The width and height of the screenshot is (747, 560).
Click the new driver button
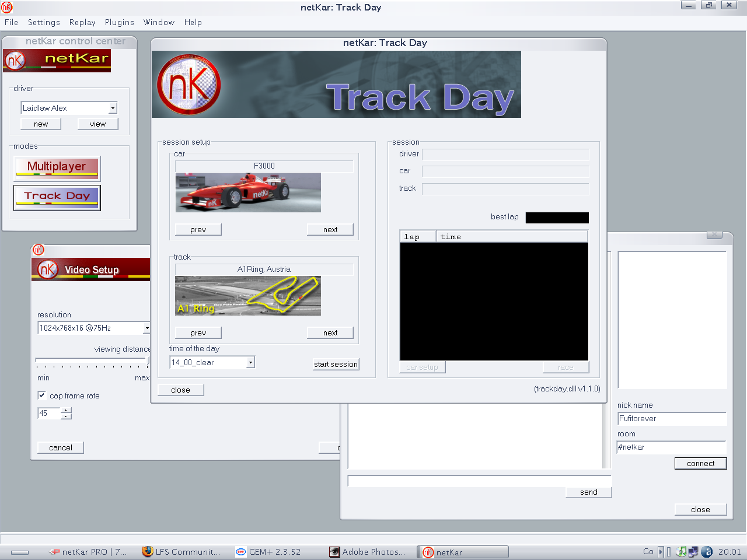click(41, 124)
